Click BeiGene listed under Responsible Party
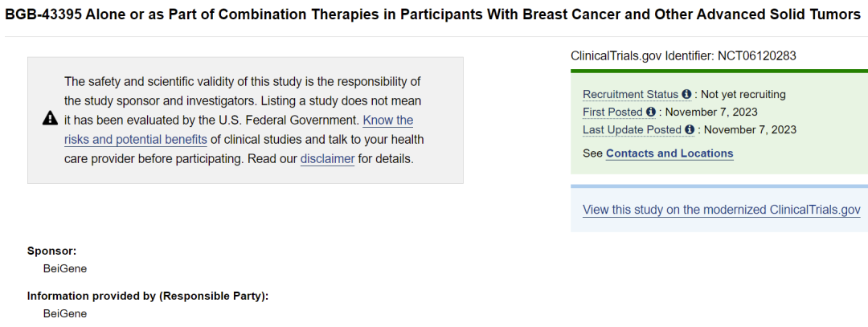 pos(65,313)
